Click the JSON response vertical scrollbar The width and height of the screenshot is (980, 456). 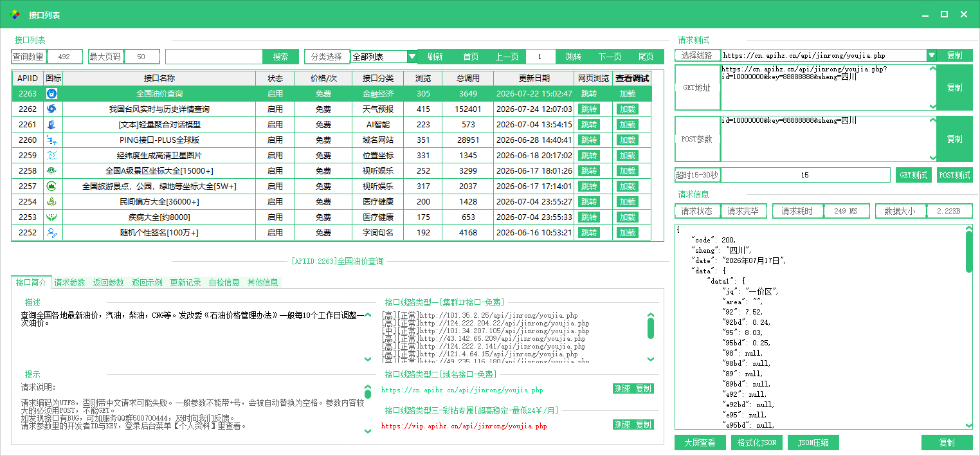[x=968, y=252]
